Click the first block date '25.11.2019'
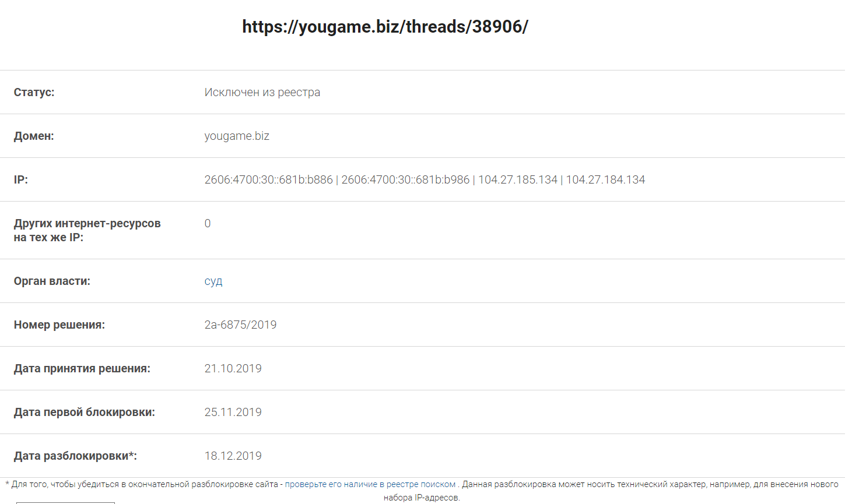This screenshot has width=852, height=504. point(233,412)
